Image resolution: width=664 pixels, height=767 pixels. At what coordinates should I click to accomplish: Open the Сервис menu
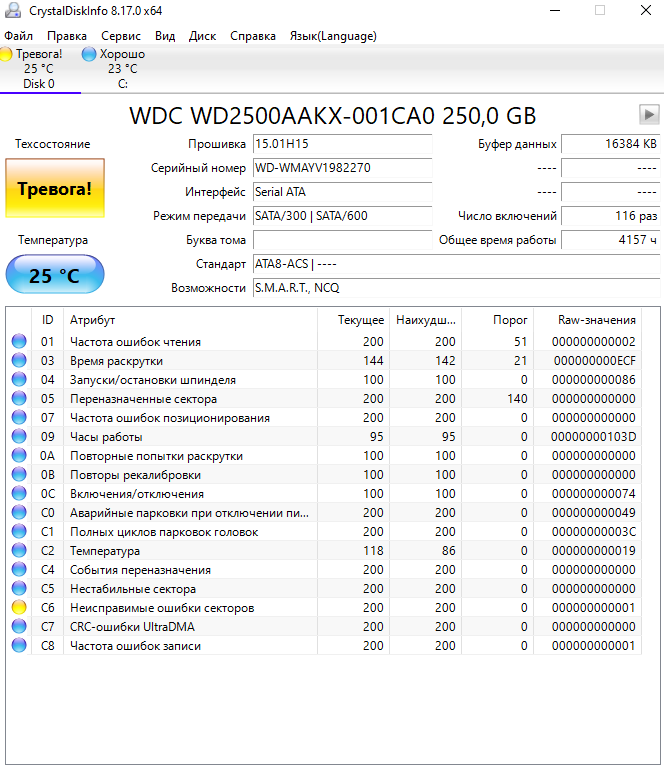pos(121,36)
